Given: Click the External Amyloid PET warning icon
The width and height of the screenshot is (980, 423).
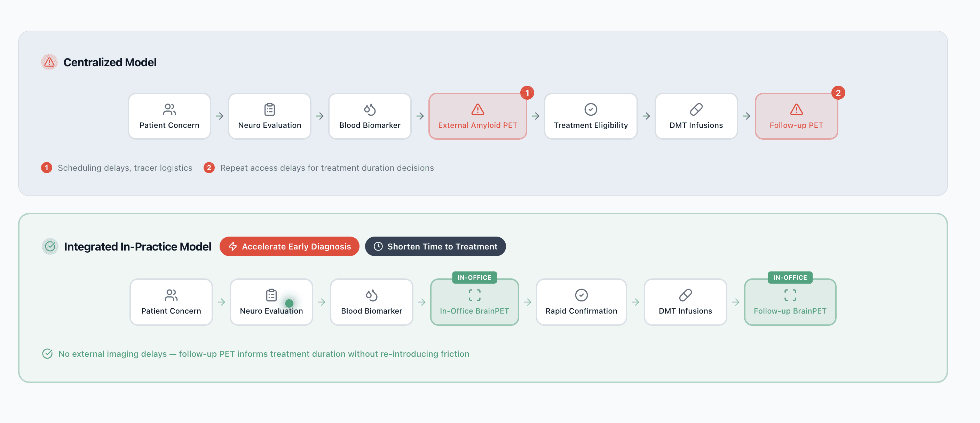Looking at the screenshot, I should (477, 110).
